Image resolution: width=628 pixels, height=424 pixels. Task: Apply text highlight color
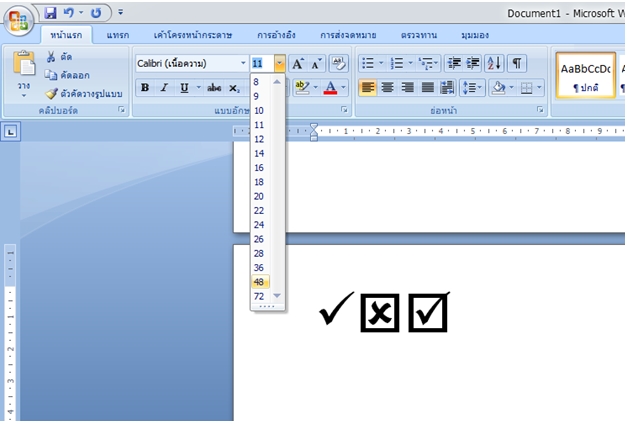pos(302,88)
